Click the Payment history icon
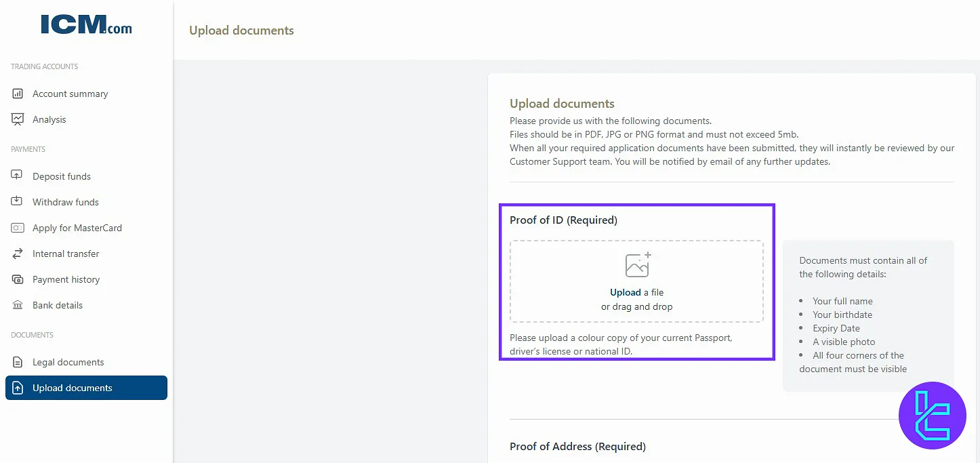The width and height of the screenshot is (980, 463). point(18,279)
